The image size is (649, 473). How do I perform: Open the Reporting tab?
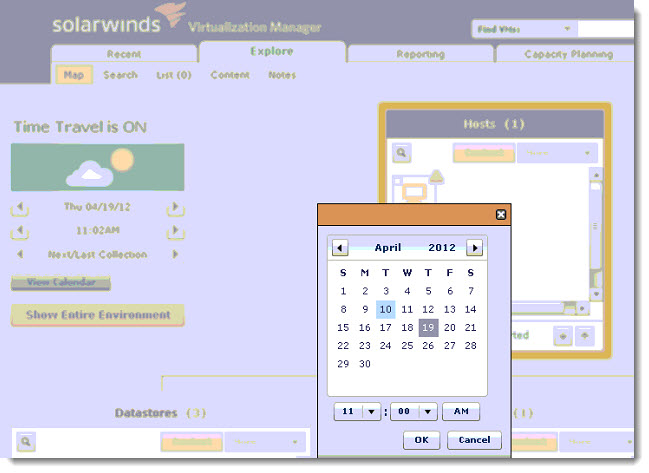pyautogui.click(x=421, y=54)
